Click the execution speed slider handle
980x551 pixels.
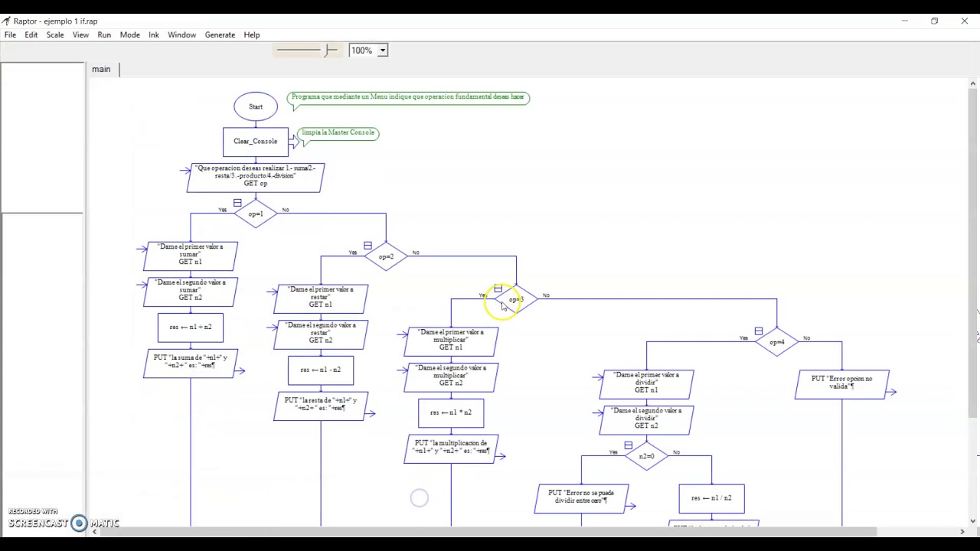tap(327, 51)
